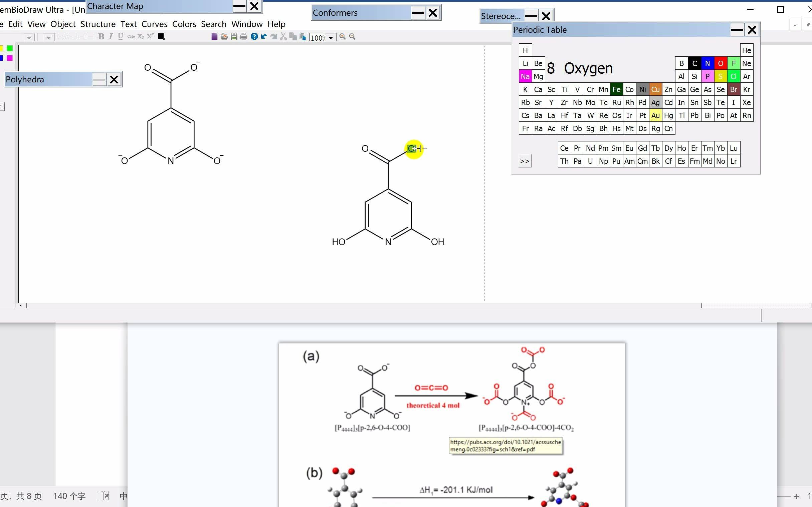Undo the last action
This screenshot has width=812, height=507.
[x=264, y=37]
